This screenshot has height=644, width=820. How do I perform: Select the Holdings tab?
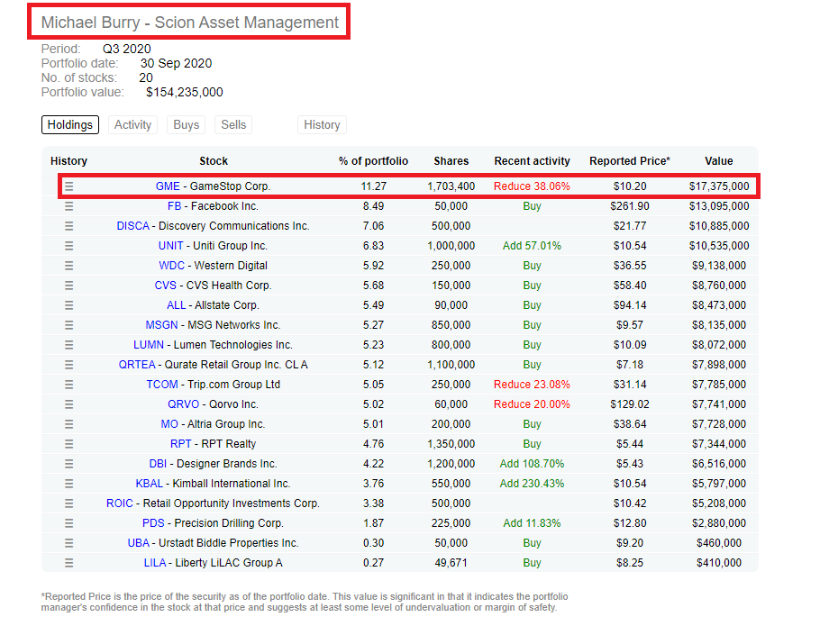[x=70, y=125]
